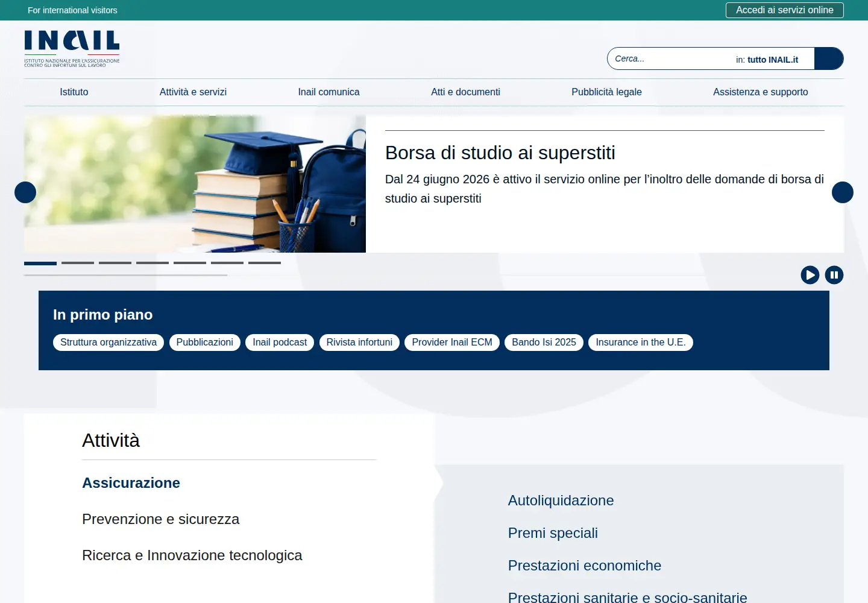The image size is (868, 603).
Task: Click the Insurance in the U.E. tag
Action: (641, 343)
